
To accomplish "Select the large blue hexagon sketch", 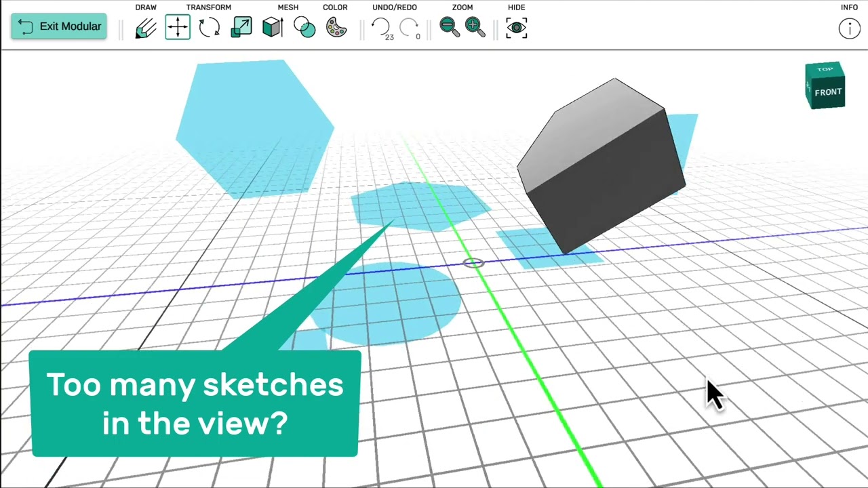I will click(x=255, y=129).
